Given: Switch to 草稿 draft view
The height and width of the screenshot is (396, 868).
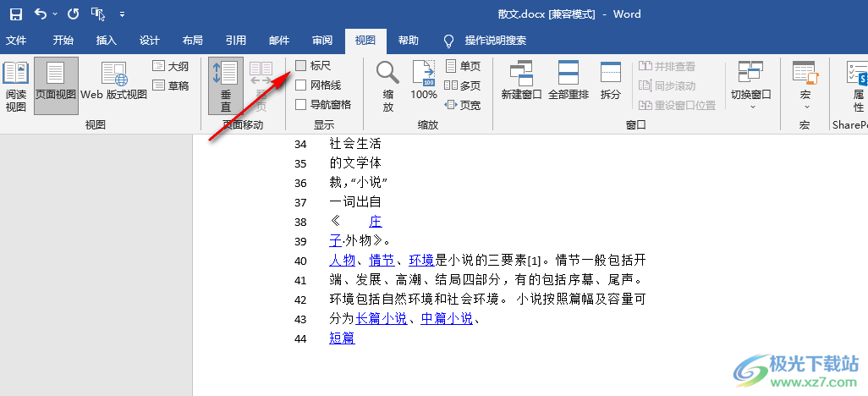Looking at the screenshot, I should [x=171, y=85].
